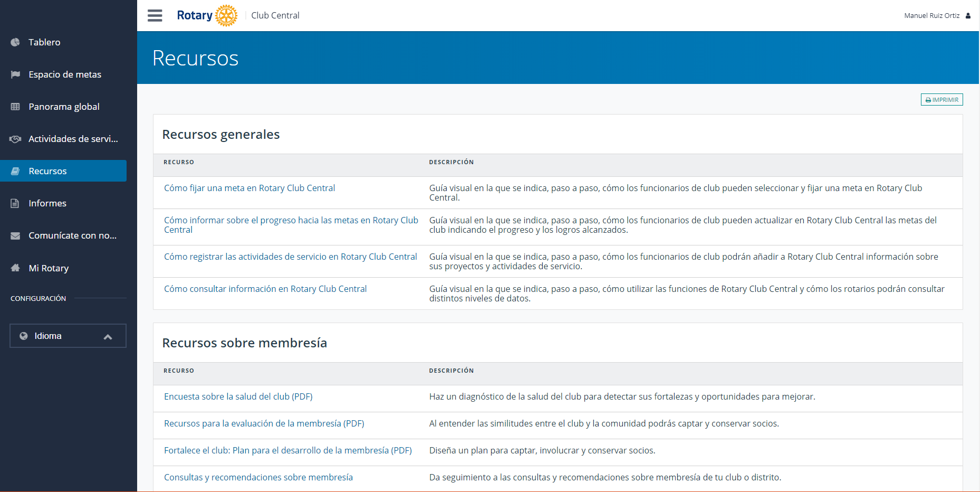
Task: Click description 'Al entender las similitudes'
Action: pos(604,423)
